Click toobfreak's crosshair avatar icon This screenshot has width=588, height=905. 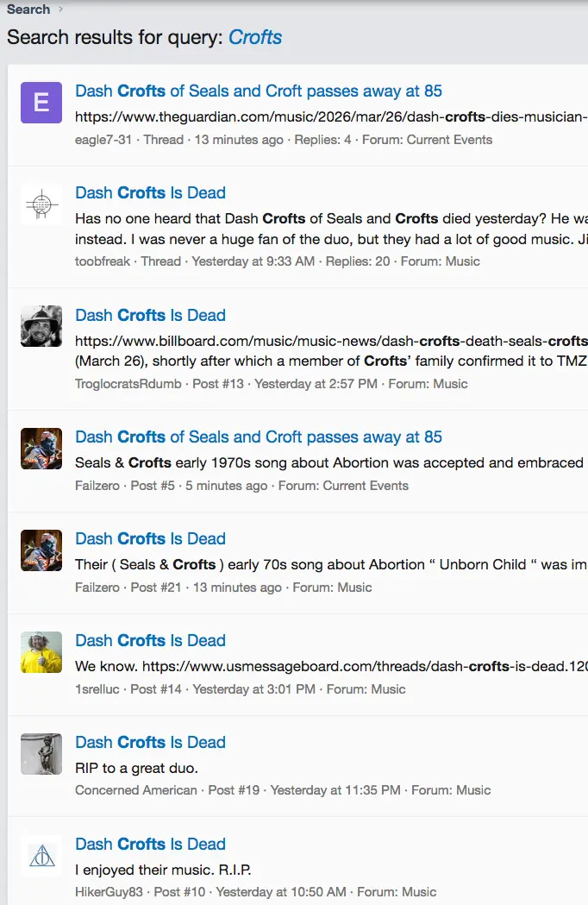coord(41,204)
